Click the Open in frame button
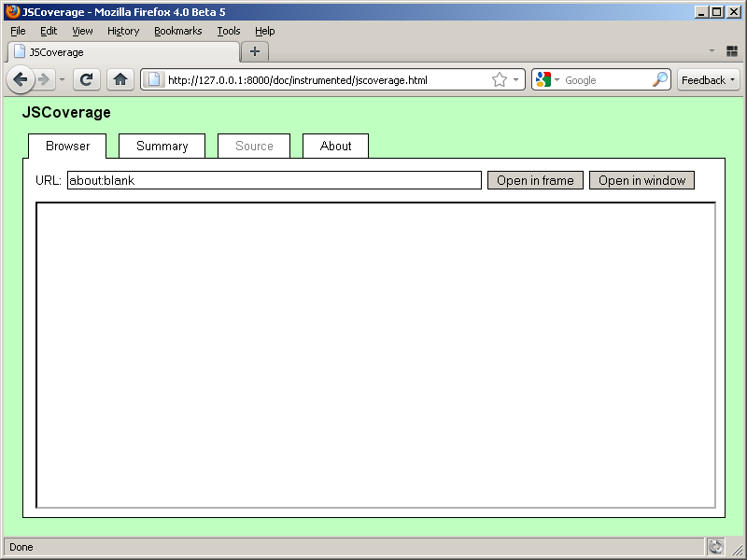 (535, 180)
